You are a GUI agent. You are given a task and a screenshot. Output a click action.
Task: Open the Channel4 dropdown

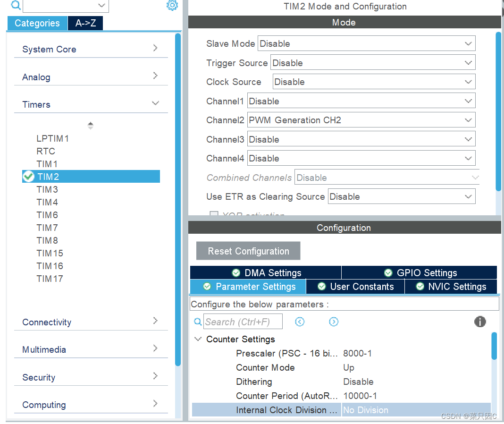[x=361, y=158]
